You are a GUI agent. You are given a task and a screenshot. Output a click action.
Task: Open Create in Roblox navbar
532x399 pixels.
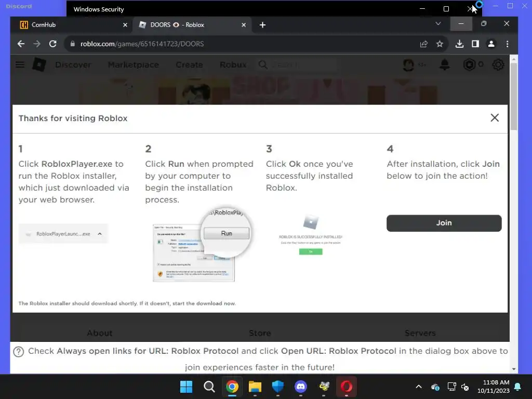click(189, 64)
